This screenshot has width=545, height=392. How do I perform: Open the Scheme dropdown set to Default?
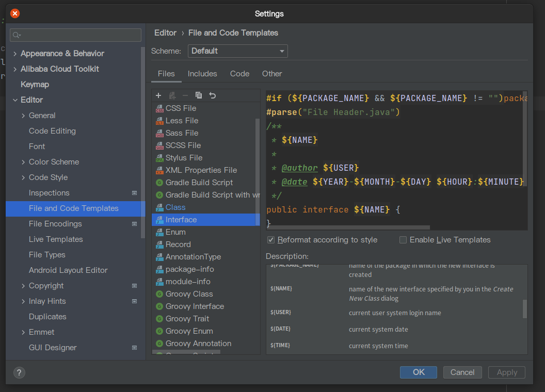coord(238,51)
